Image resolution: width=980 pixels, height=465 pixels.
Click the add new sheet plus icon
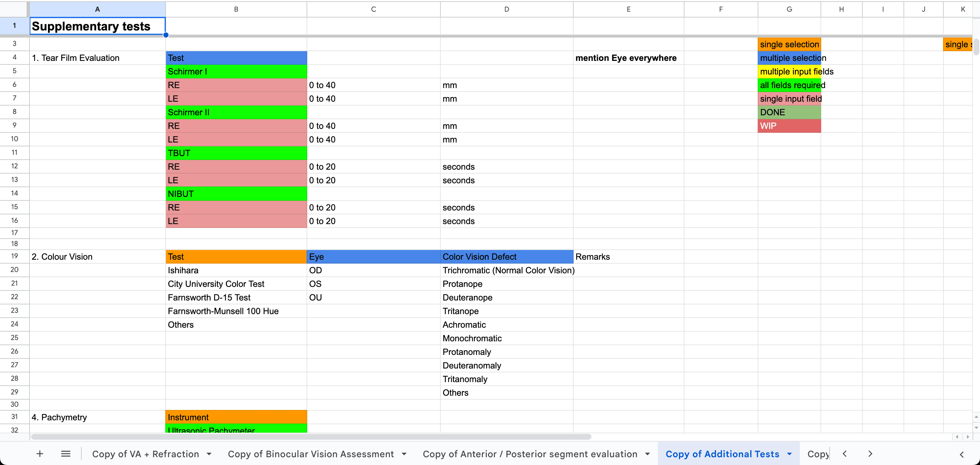pyautogui.click(x=40, y=454)
